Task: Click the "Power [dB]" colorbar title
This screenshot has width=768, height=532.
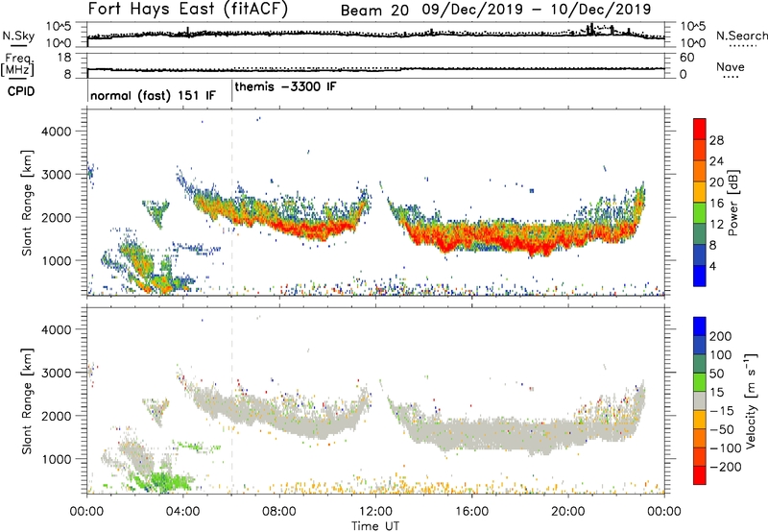Action: click(732, 204)
